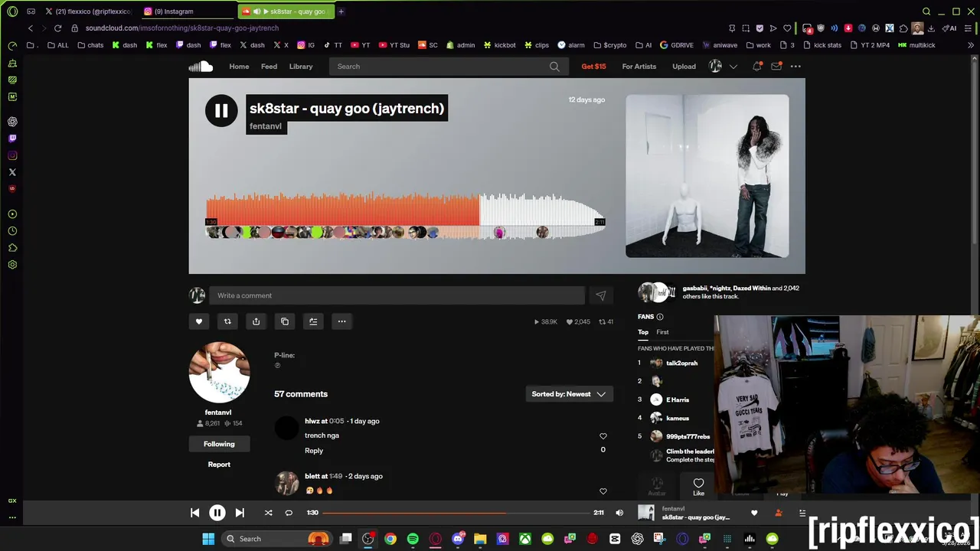Open the More options dots under the comment box

point(342,321)
